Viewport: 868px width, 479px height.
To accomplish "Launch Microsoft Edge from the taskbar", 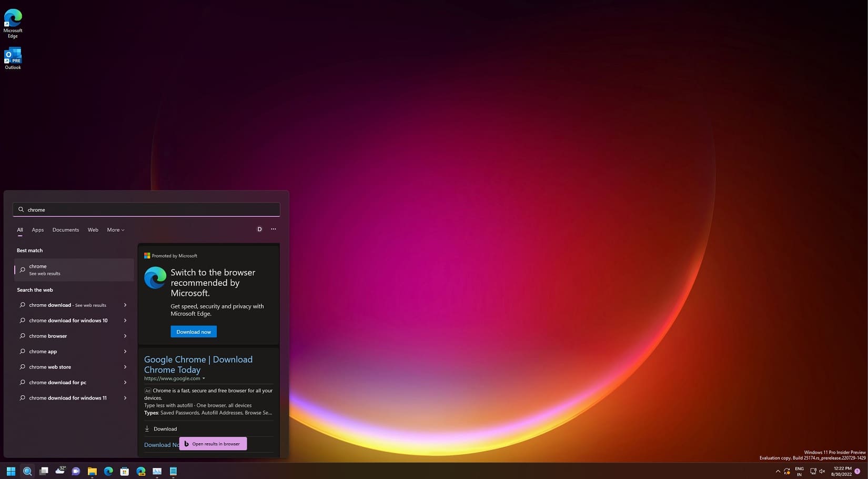I will [108, 471].
